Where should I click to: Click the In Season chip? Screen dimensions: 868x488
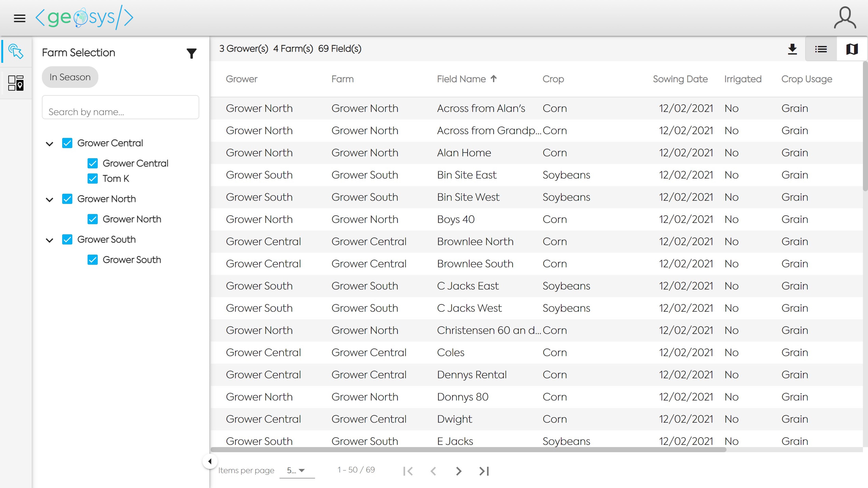70,77
